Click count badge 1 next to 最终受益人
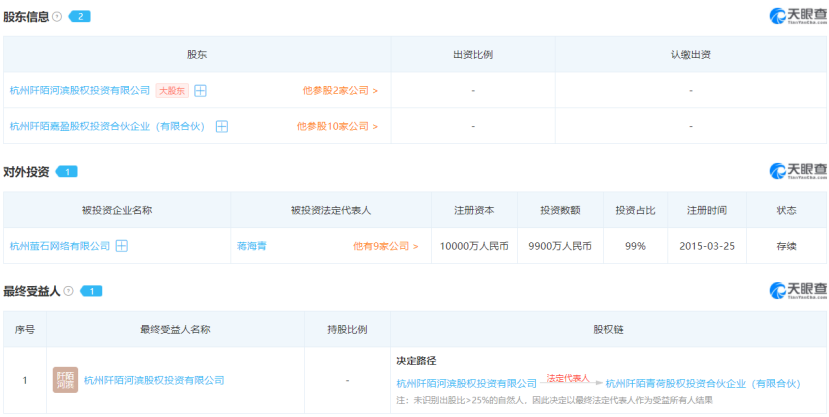This screenshot has width=829, height=417. pos(91,291)
